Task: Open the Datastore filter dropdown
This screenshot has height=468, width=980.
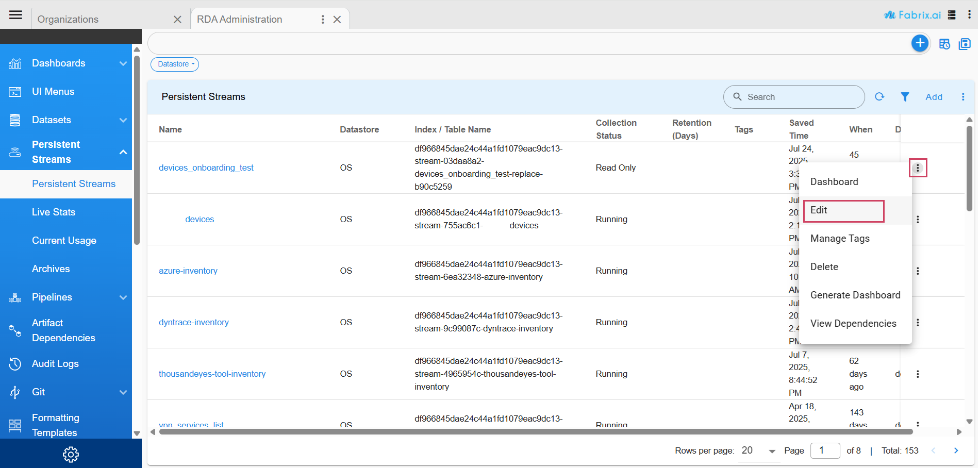Action: pos(175,64)
